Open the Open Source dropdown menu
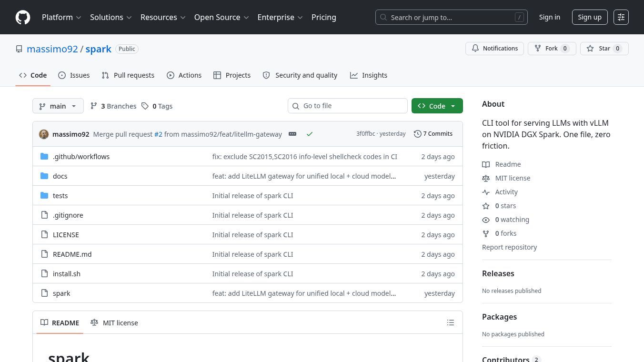Viewport: 644px width, 362px height. click(221, 17)
